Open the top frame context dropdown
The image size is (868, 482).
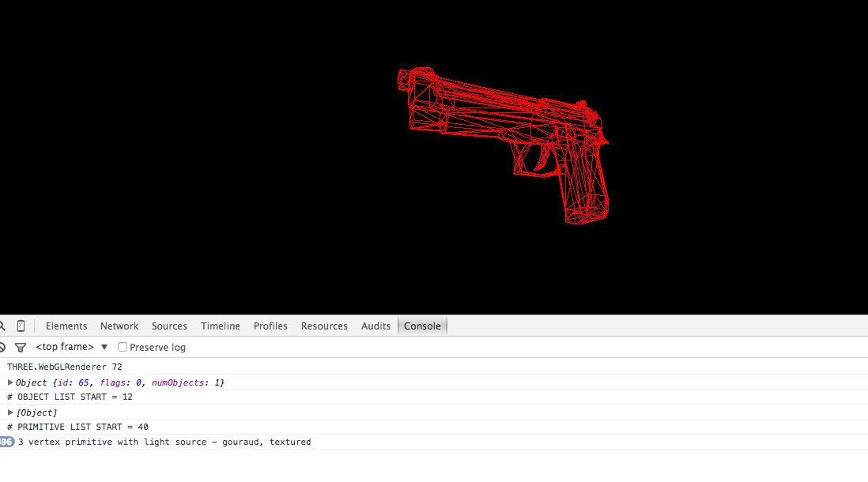72,347
